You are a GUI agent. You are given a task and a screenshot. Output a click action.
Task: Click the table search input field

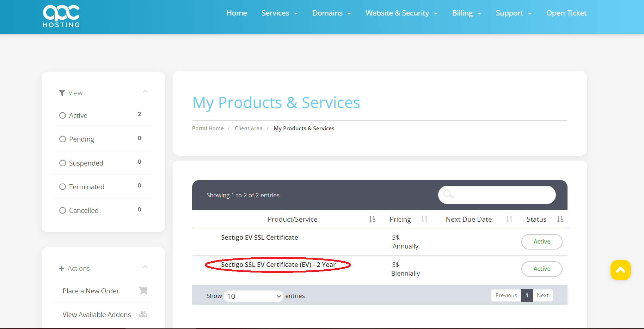pyautogui.click(x=497, y=195)
